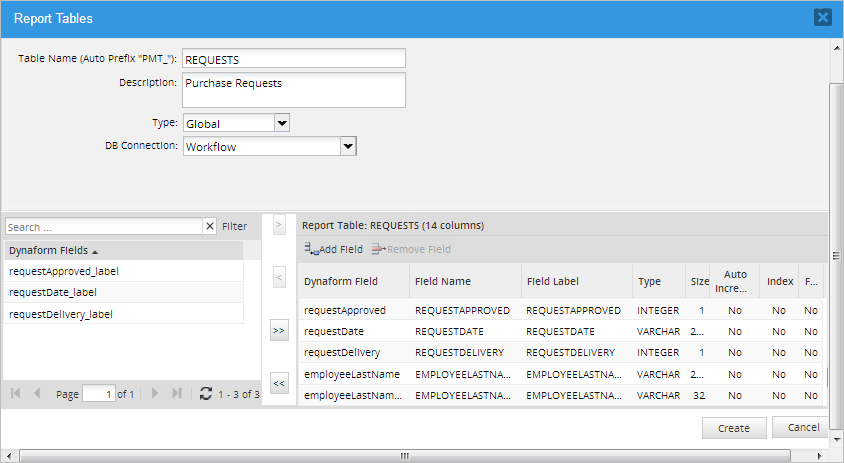Click the single left arrow remove button
The height and width of the screenshot is (463, 844).
coord(279,277)
